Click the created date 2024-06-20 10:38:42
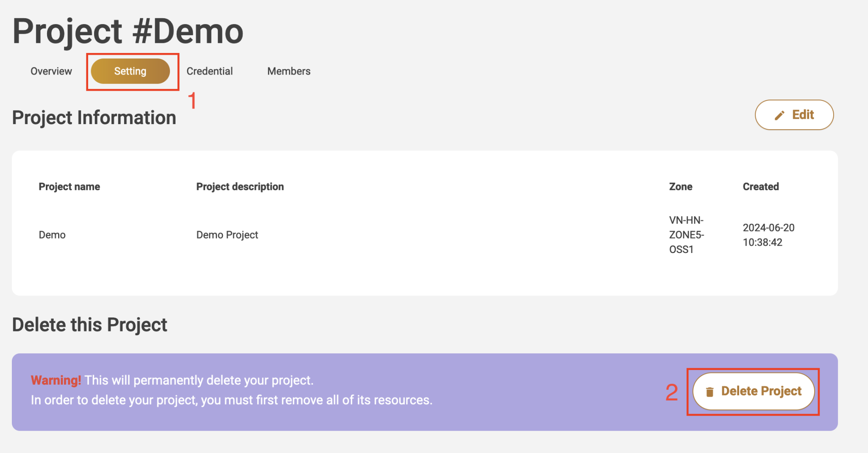 pyautogui.click(x=768, y=235)
